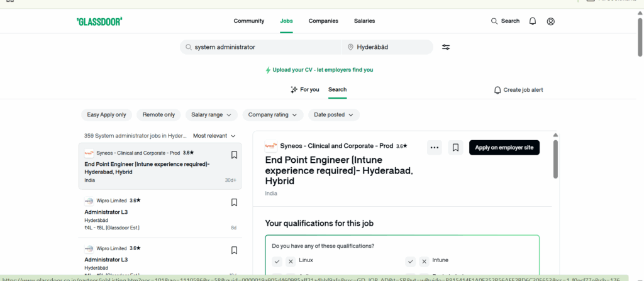Click the 359 System administrator jobs heading
This screenshot has width=644, height=281.
[135, 136]
